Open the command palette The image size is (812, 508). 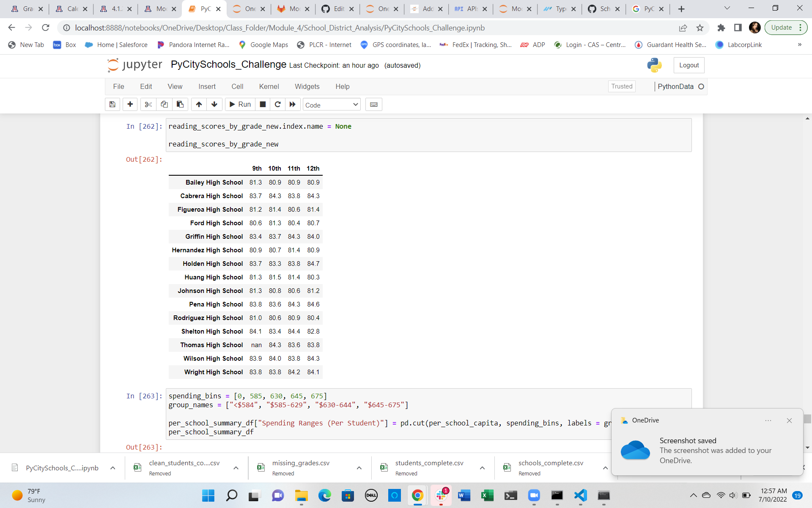374,105
